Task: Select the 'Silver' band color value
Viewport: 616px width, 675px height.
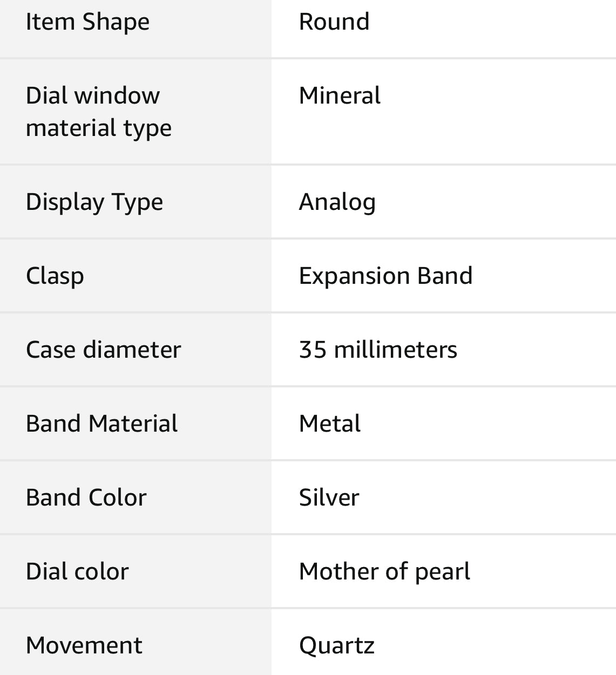Action: pos(329,498)
